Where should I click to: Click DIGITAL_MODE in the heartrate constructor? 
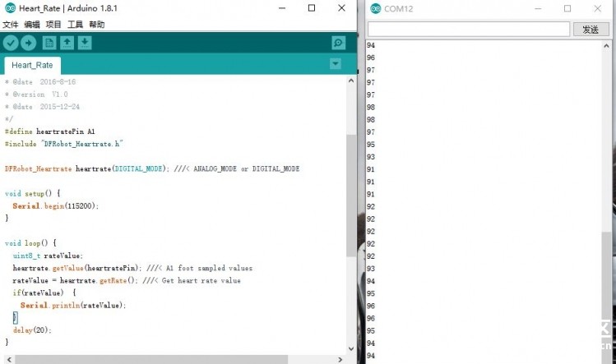pos(139,168)
